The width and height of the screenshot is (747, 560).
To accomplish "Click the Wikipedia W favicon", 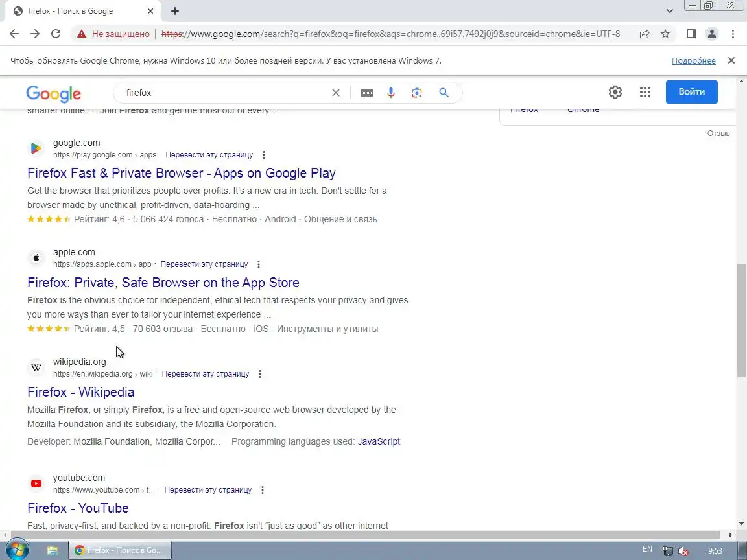I will pyautogui.click(x=36, y=367).
